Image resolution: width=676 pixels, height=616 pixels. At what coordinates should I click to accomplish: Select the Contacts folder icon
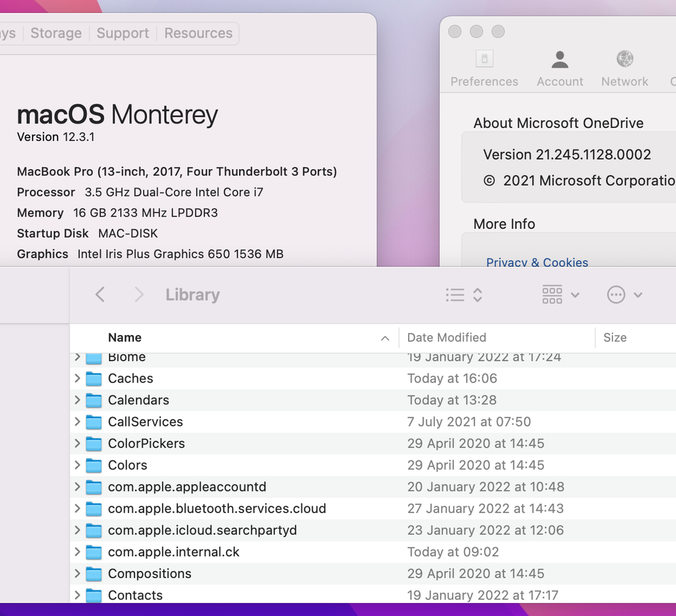(x=93, y=595)
